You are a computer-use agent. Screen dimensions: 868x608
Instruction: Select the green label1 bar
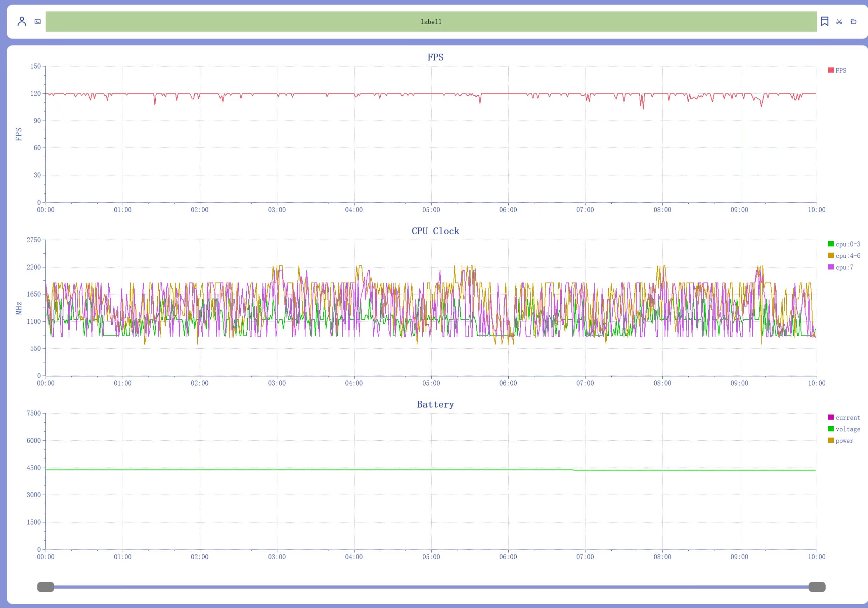click(431, 22)
